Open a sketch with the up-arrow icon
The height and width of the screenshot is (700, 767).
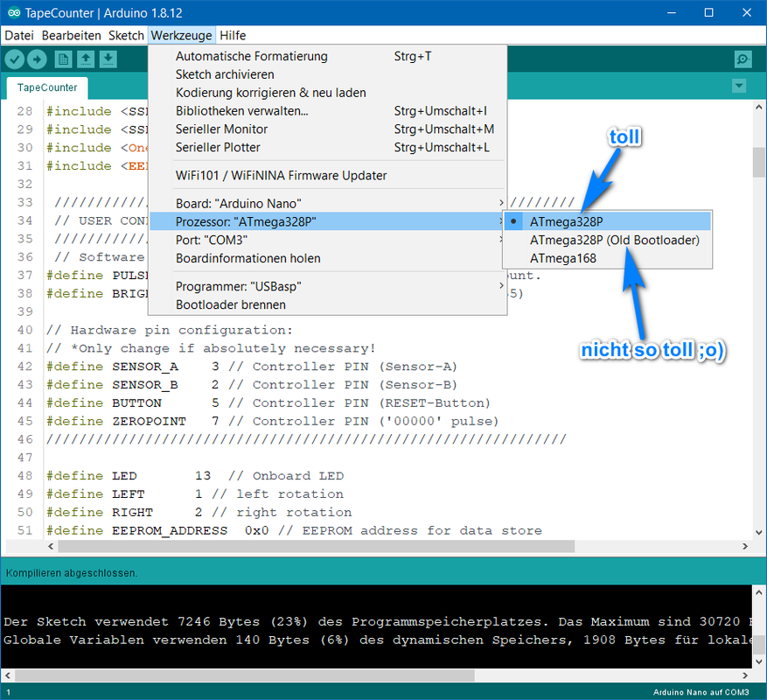coord(86,59)
